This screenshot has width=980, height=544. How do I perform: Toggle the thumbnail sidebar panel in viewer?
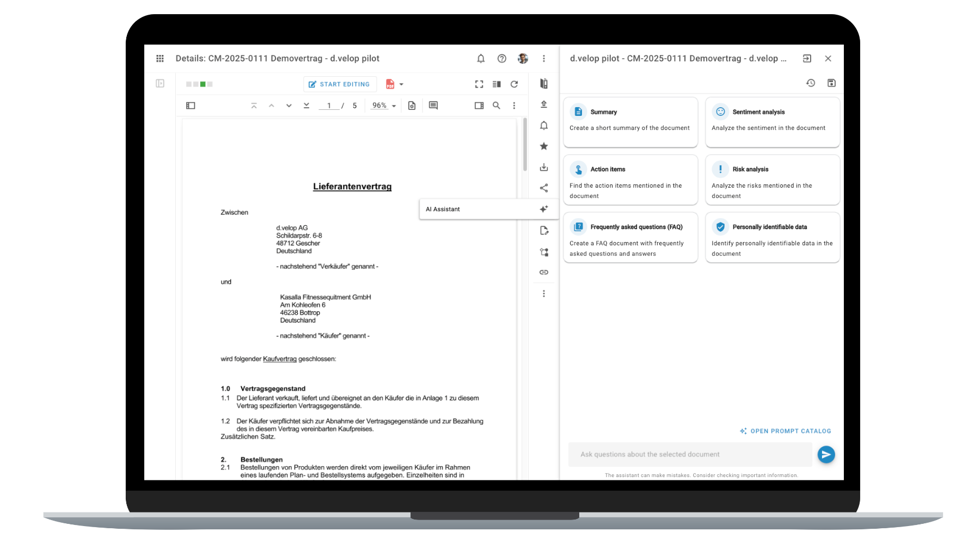tap(191, 106)
